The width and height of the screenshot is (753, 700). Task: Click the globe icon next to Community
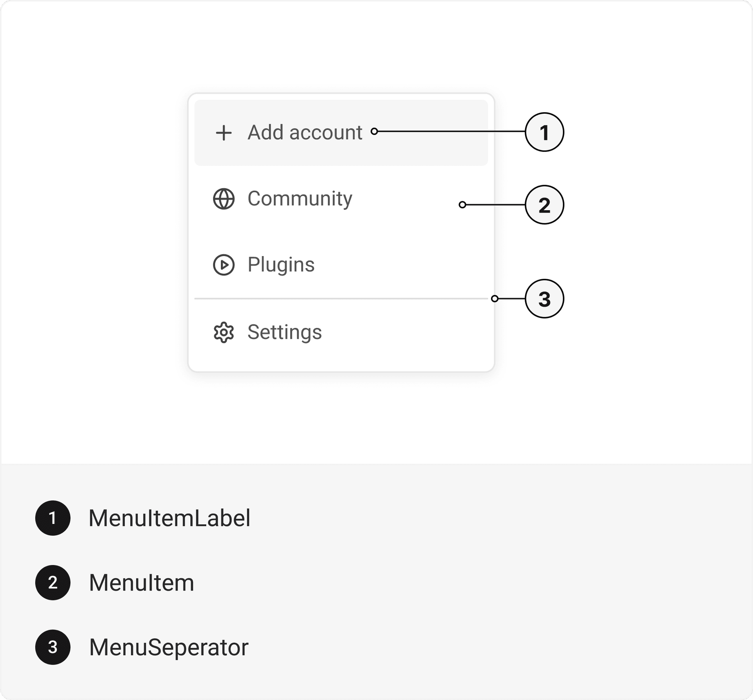224,199
